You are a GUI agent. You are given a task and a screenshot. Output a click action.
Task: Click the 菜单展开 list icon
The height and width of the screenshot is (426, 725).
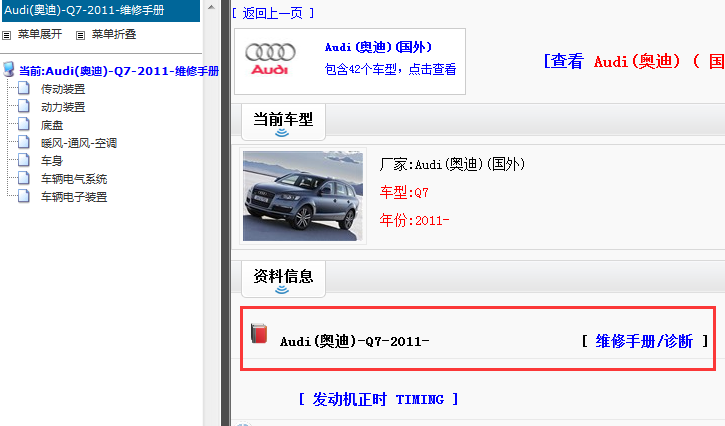[x=6, y=35]
